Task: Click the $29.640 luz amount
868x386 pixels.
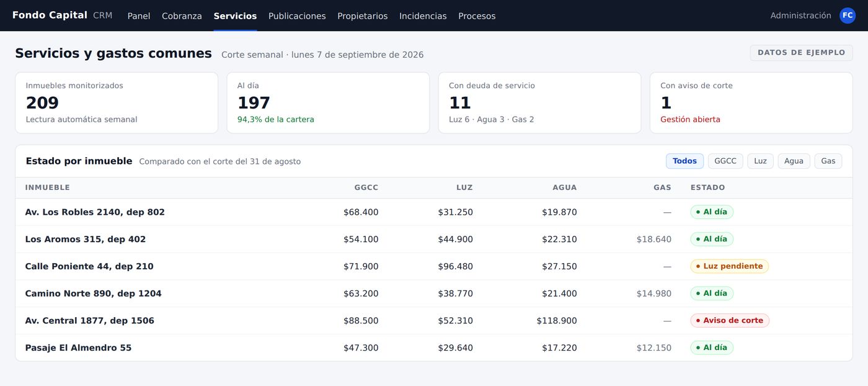Action: [x=455, y=348]
